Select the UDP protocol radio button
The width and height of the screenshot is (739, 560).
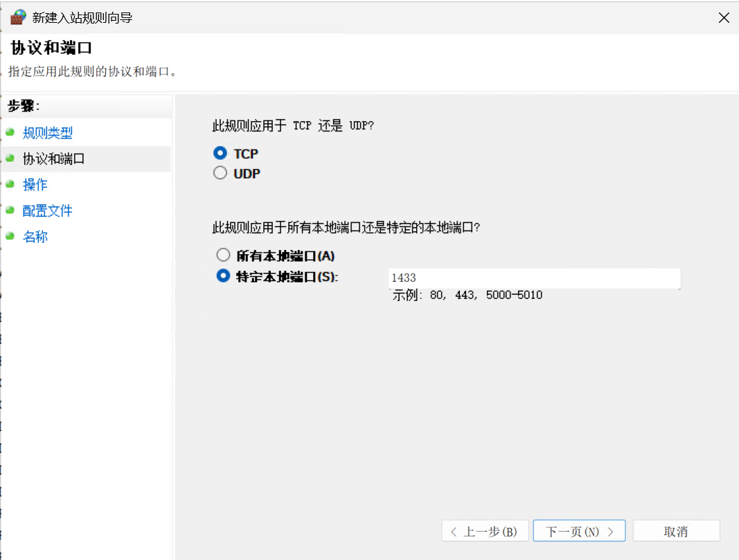220,173
